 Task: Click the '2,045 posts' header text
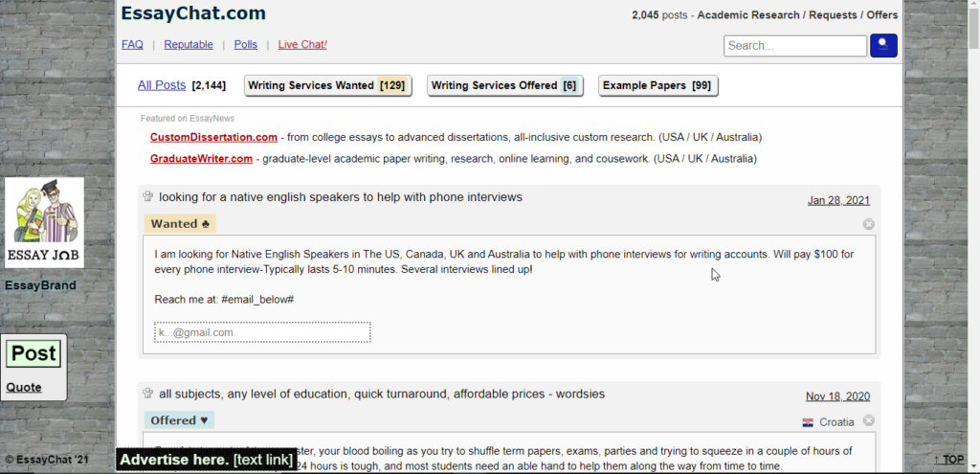click(658, 15)
